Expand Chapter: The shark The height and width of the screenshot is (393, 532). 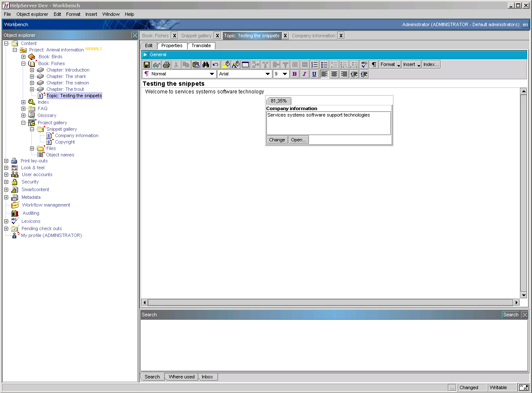[32, 76]
